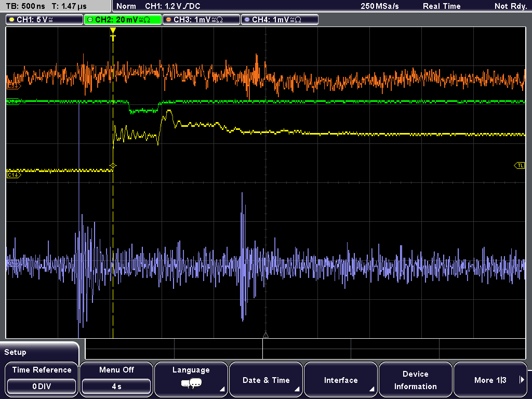Viewport: 532px width, 399px height.
Task: Click the More next-page arrow icon
Action: click(x=522, y=380)
